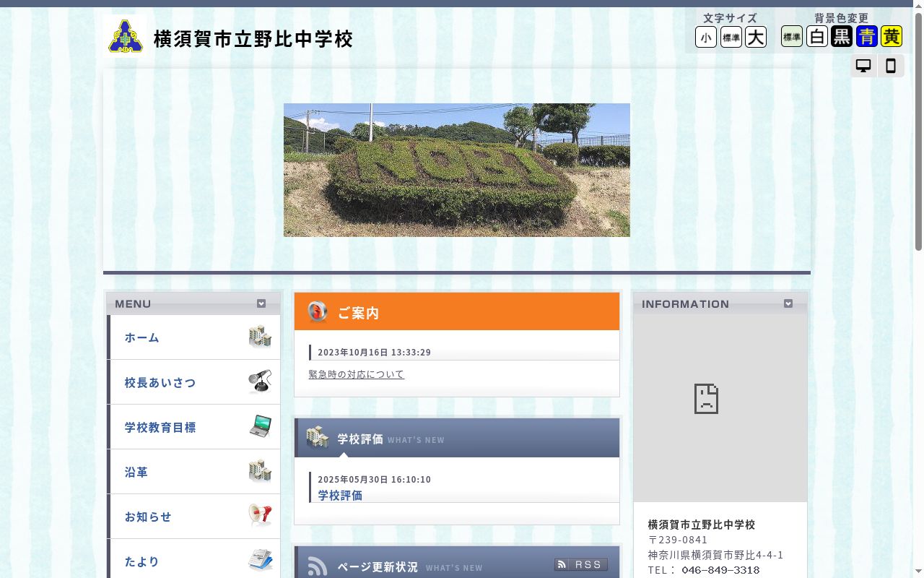The height and width of the screenshot is (578, 924).
Task: Open 緊急時の対応について link
Action: (x=357, y=374)
